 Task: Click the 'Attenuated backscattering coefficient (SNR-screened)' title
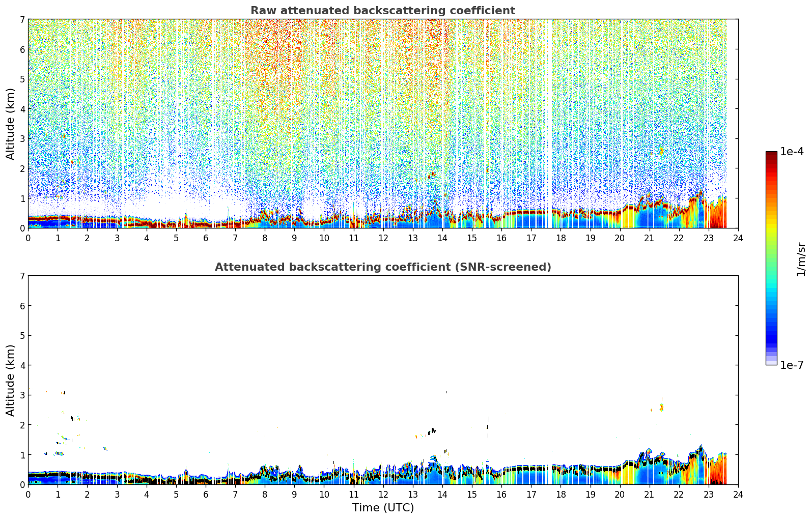(x=383, y=267)
